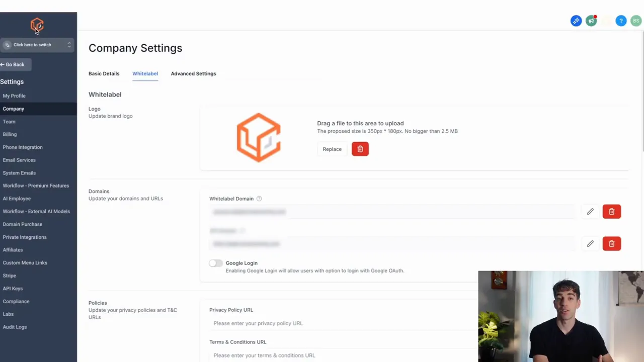
Task: Edit the second domain entry pencil icon
Action: pyautogui.click(x=590, y=244)
